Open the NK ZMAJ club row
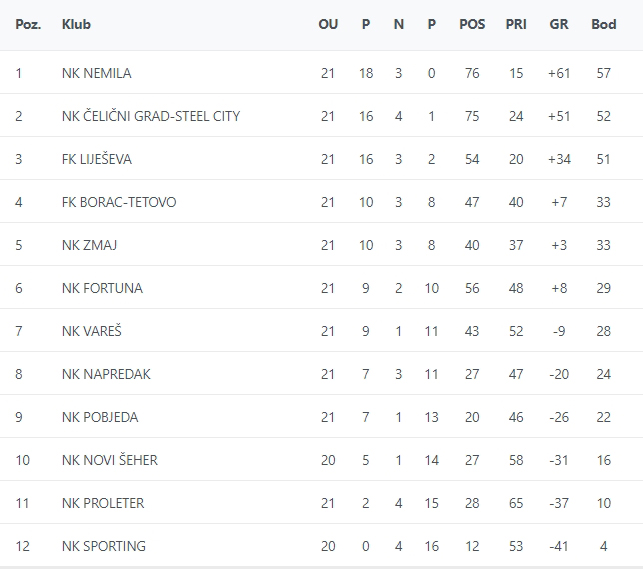Screen dimensions: 643x570 click(89, 245)
